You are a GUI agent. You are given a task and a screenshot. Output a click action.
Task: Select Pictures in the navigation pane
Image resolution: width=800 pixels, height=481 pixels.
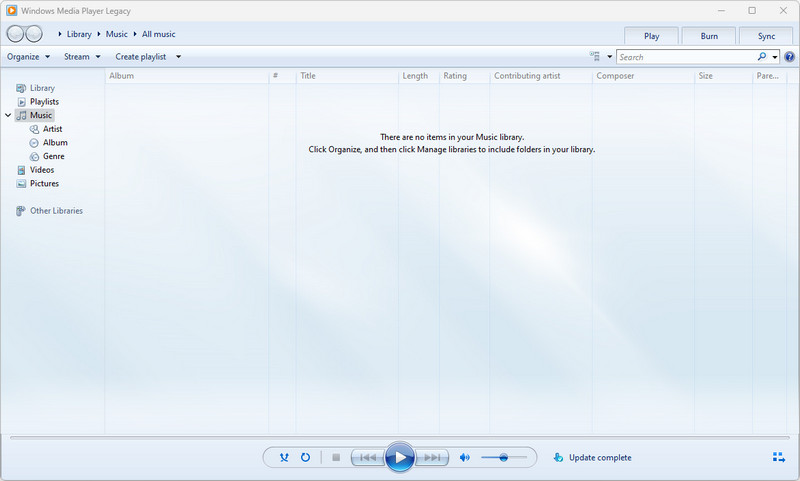(x=44, y=184)
